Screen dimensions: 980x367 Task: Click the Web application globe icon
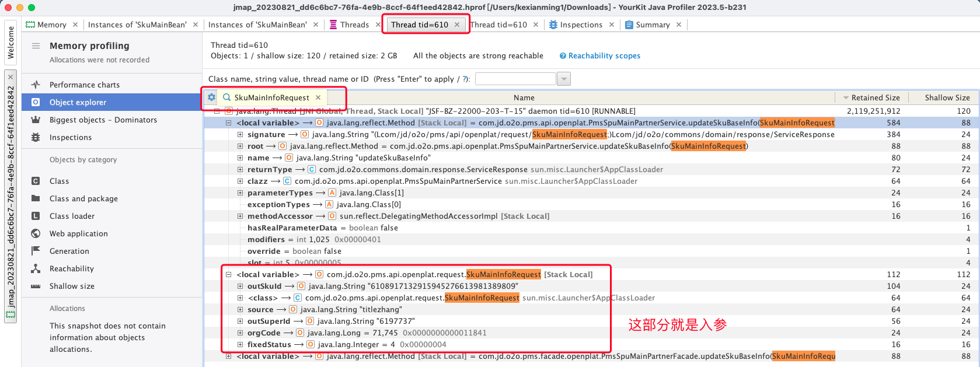(x=36, y=233)
